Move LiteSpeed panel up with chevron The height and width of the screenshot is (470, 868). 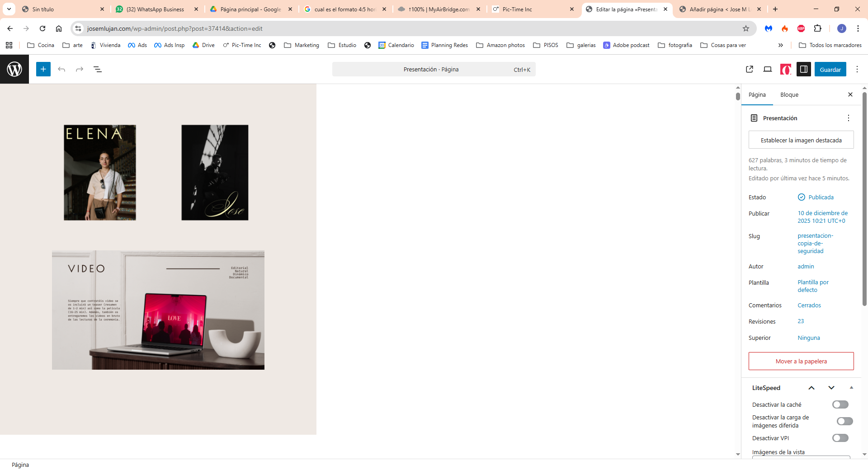coord(811,388)
